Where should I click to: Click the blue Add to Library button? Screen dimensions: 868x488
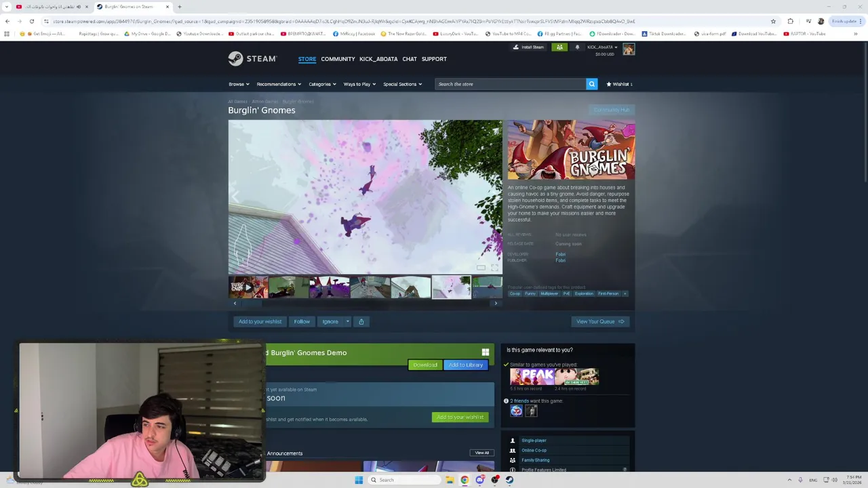pos(465,365)
